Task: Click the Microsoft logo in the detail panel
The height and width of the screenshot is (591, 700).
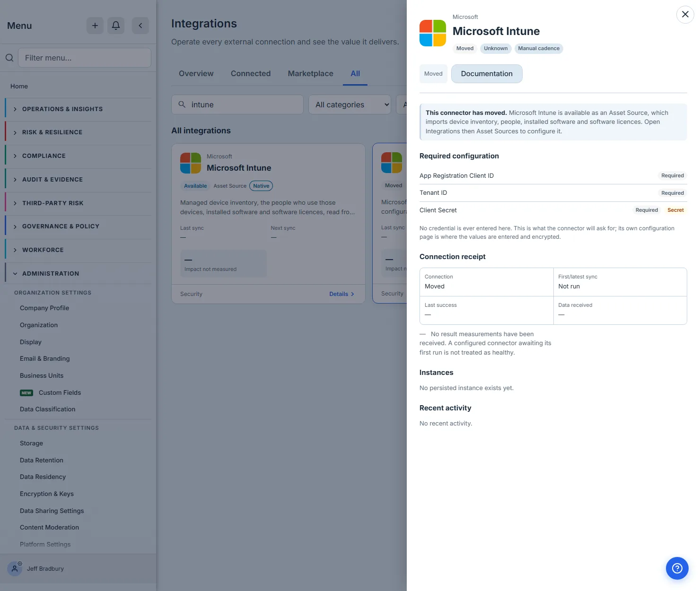Action: [433, 33]
